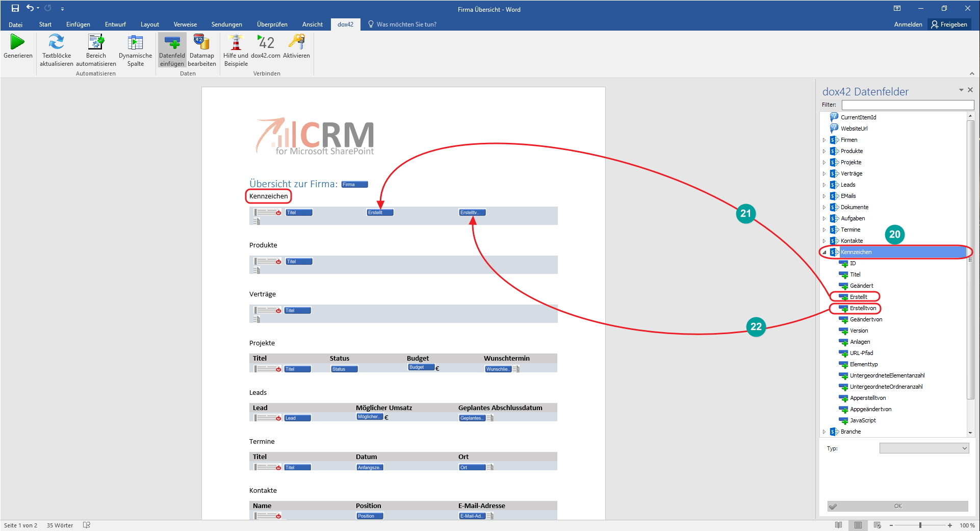Screen dimensions: 980x531
Task: Click spelling check status bar icon
Action: [87, 525]
